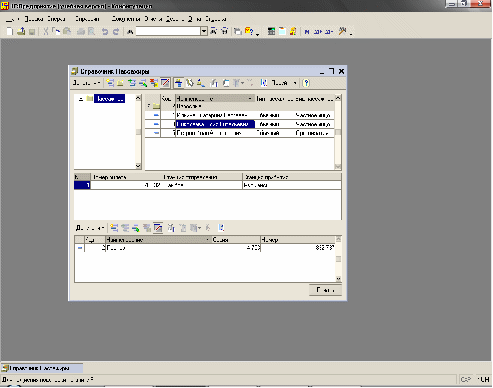The width and height of the screenshot is (493, 388).
Task: Click the Copy icon in main toolbar
Action: [56, 31]
